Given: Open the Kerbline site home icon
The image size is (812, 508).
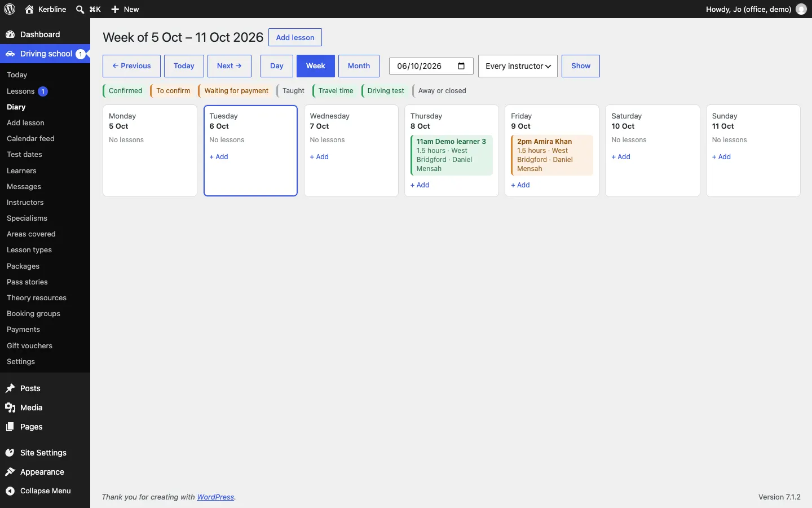Looking at the screenshot, I should [29, 9].
